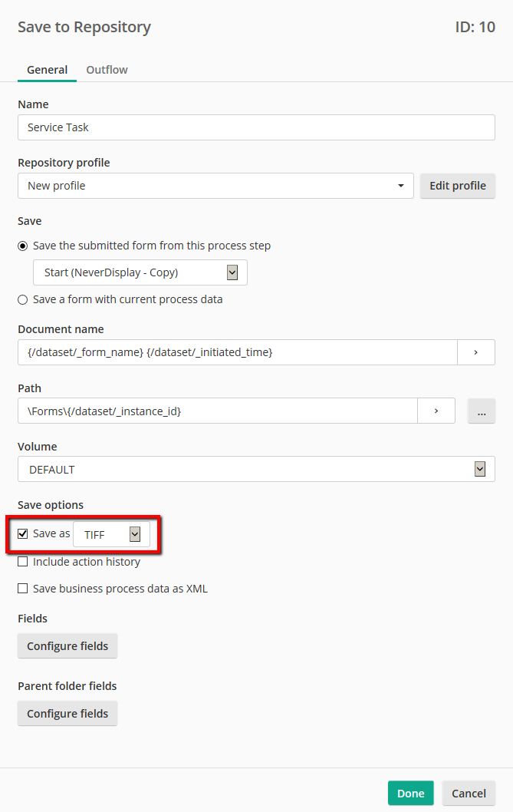The height and width of the screenshot is (812, 513).
Task: Click Configure fields under Parent folder fields
Action: tap(67, 714)
